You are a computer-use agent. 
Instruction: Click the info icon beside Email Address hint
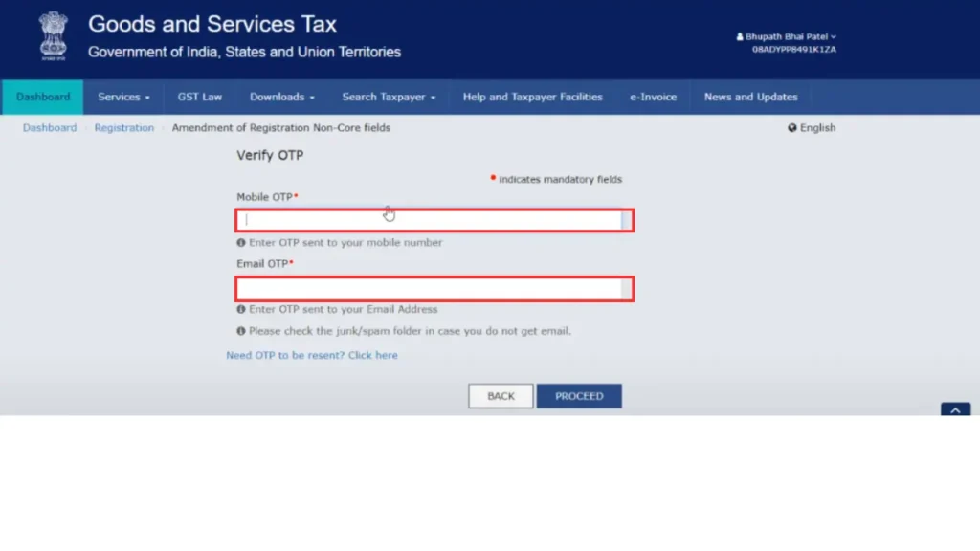pos(240,309)
